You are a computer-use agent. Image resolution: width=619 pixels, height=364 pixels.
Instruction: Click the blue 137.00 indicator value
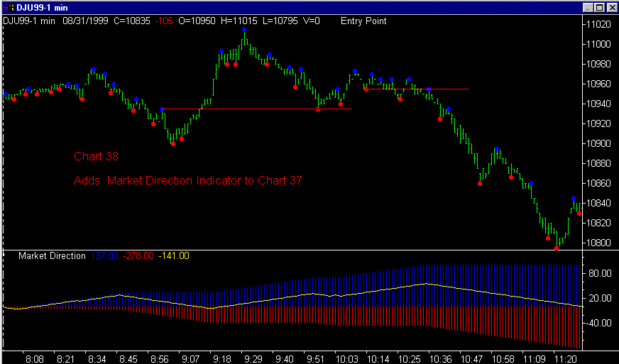click(104, 256)
